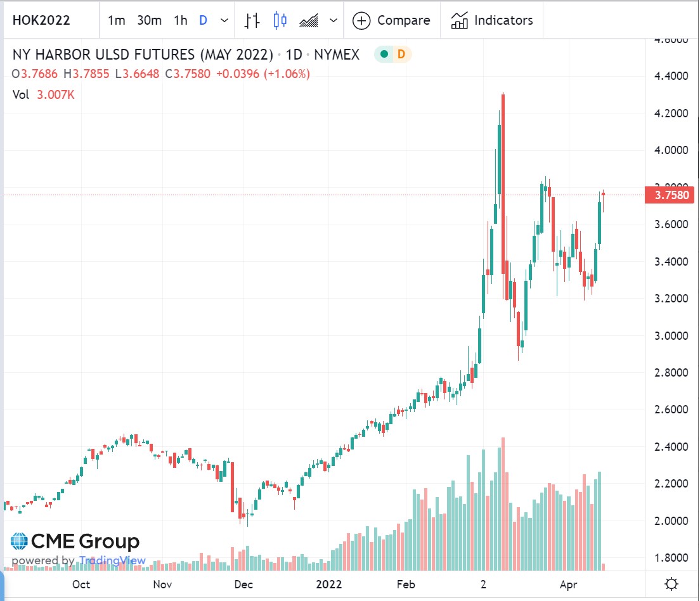Select the Bars chart style icon
This screenshot has width=700, height=601.
click(x=252, y=20)
